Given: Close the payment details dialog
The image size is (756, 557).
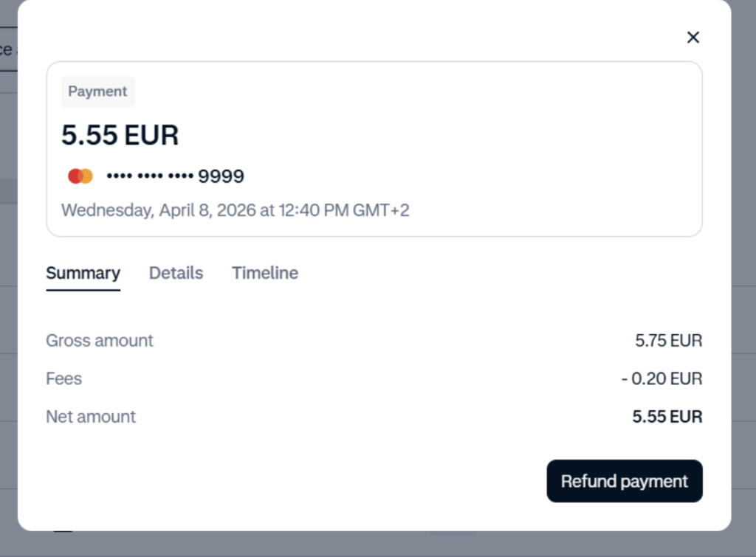Looking at the screenshot, I should 693,38.
